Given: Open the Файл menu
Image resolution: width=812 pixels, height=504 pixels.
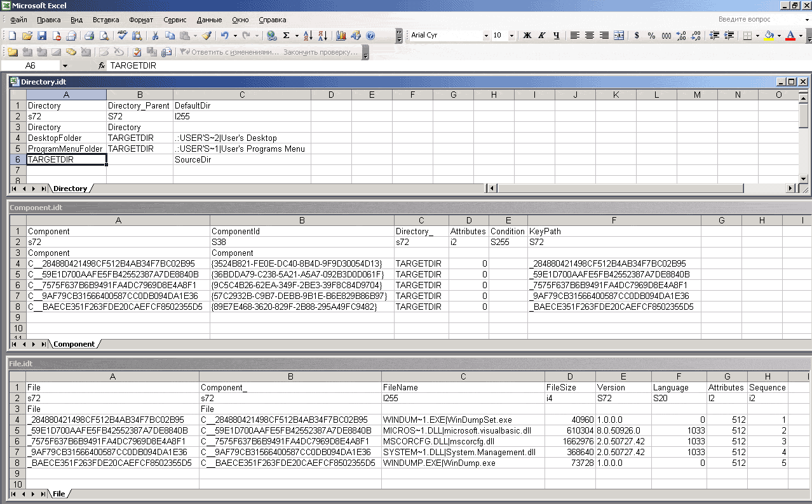Looking at the screenshot, I should (18, 20).
